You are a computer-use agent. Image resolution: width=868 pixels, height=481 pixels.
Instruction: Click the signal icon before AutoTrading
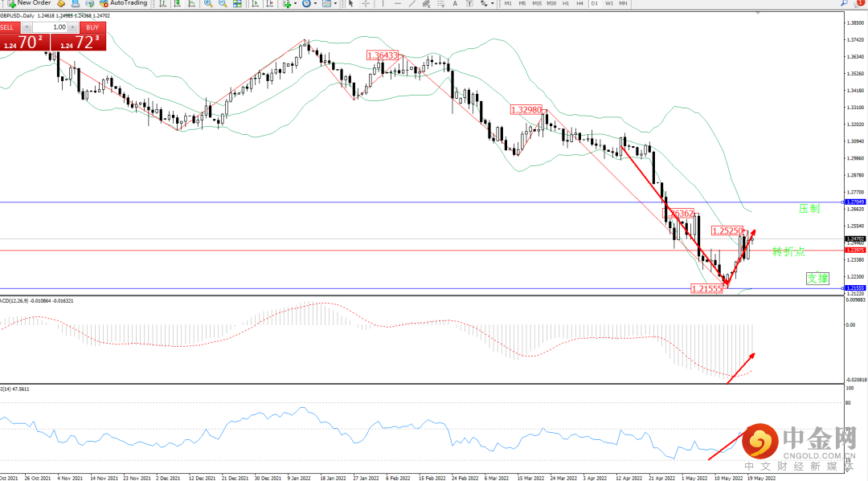click(x=90, y=3)
